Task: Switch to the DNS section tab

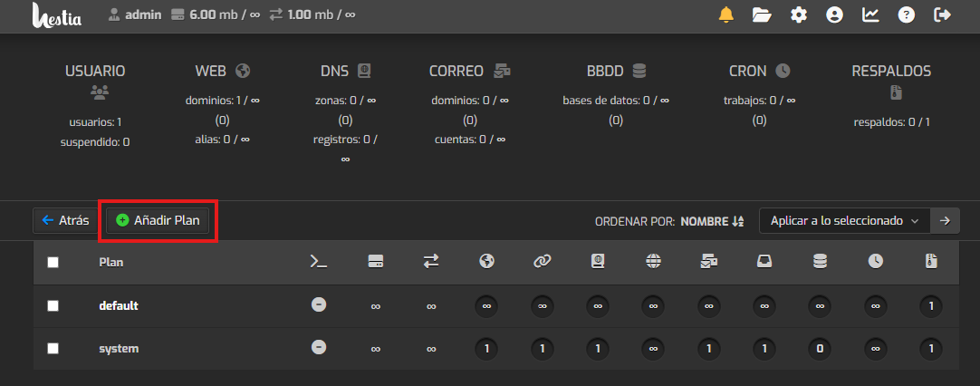Action: click(x=345, y=71)
